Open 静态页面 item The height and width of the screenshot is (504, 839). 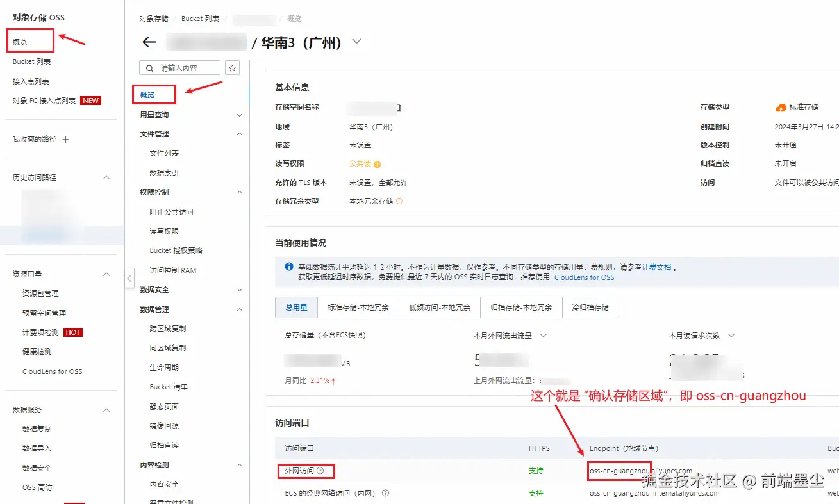point(164,407)
